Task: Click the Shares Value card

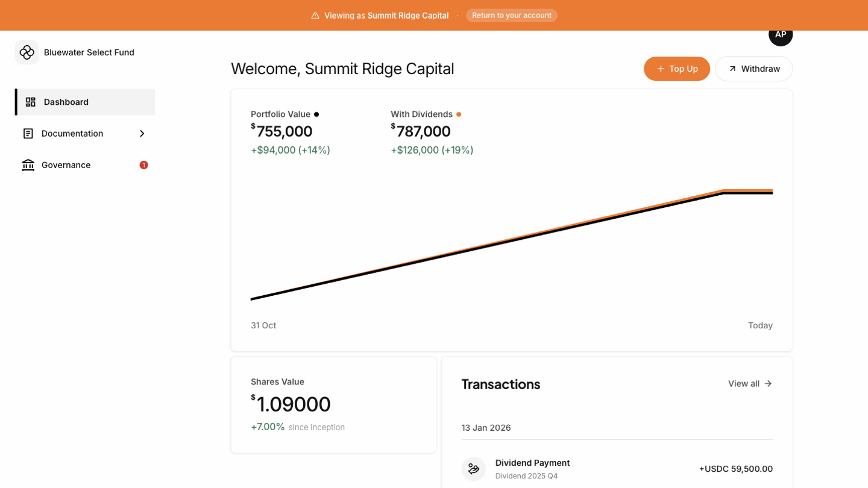Action: pos(333,404)
